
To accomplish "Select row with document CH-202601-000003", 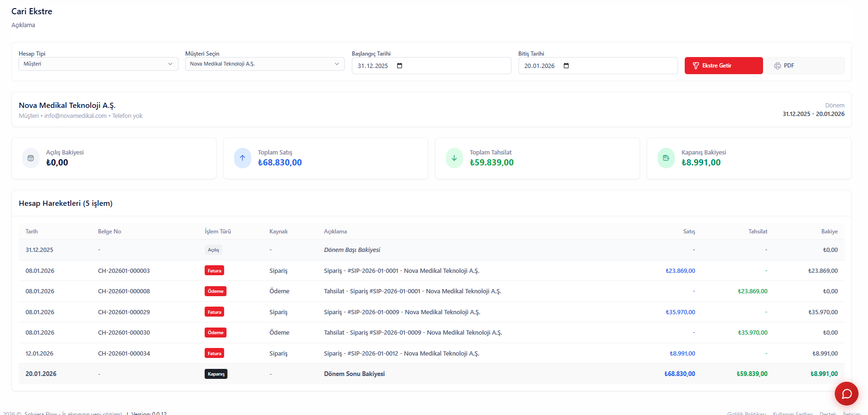I will coord(124,270).
